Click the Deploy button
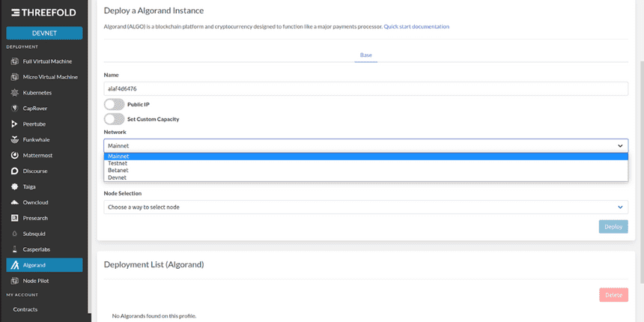 click(x=613, y=227)
